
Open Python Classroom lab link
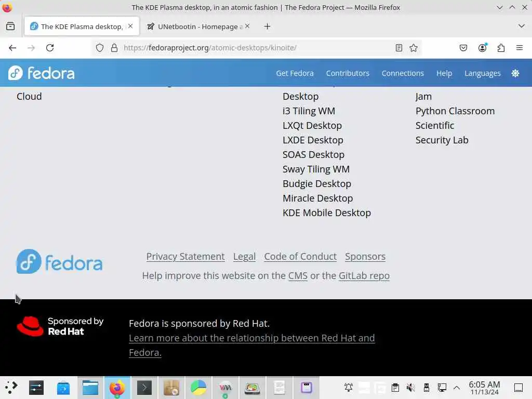pos(455,111)
